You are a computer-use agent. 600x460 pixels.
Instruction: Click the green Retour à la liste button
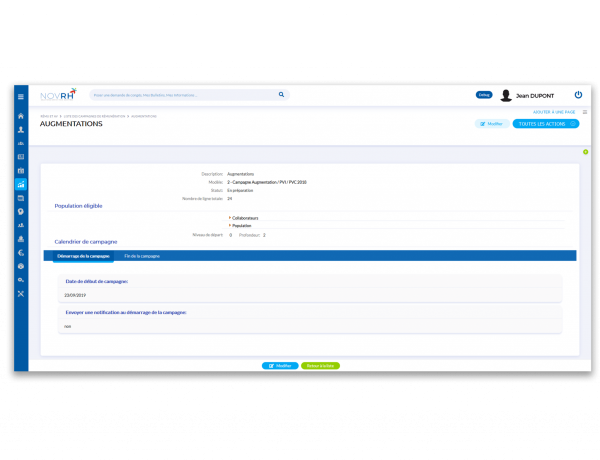(320, 366)
